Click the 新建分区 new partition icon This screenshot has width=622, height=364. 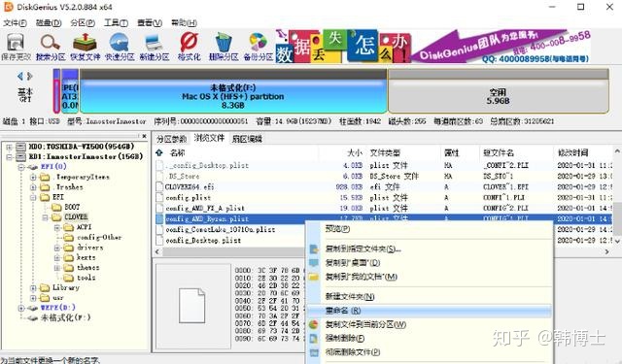pos(155,47)
